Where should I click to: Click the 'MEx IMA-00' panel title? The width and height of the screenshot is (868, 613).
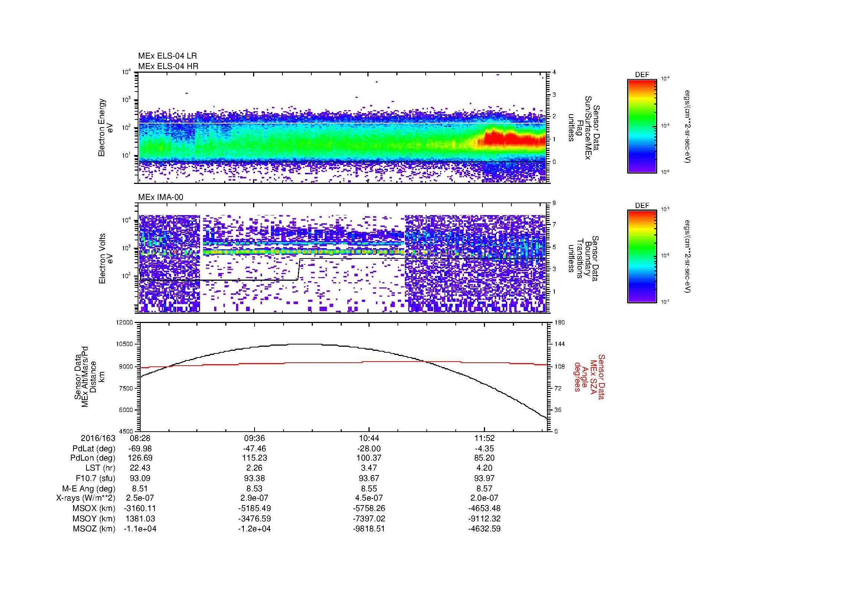point(161,197)
